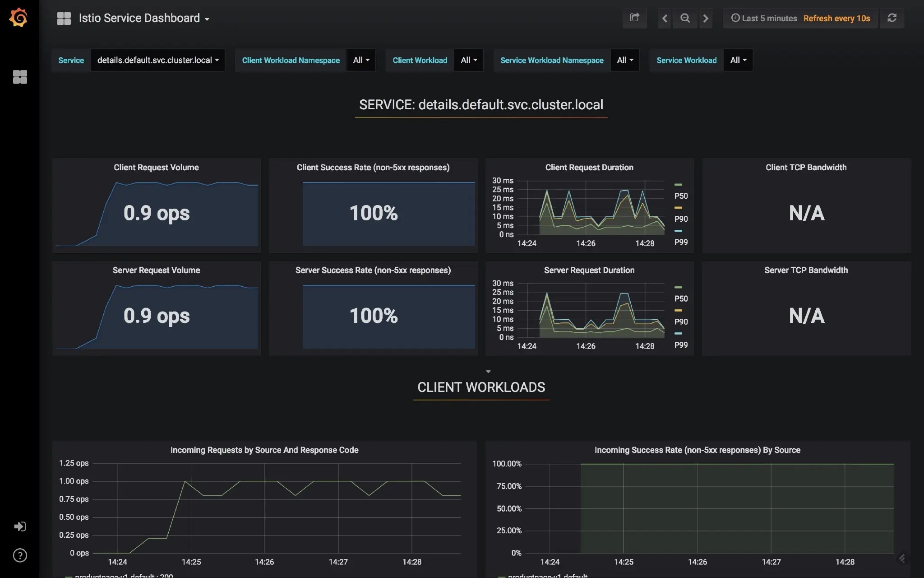Image resolution: width=924 pixels, height=578 pixels.
Task: Open the Service Workload All dropdown
Action: click(738, 60)
